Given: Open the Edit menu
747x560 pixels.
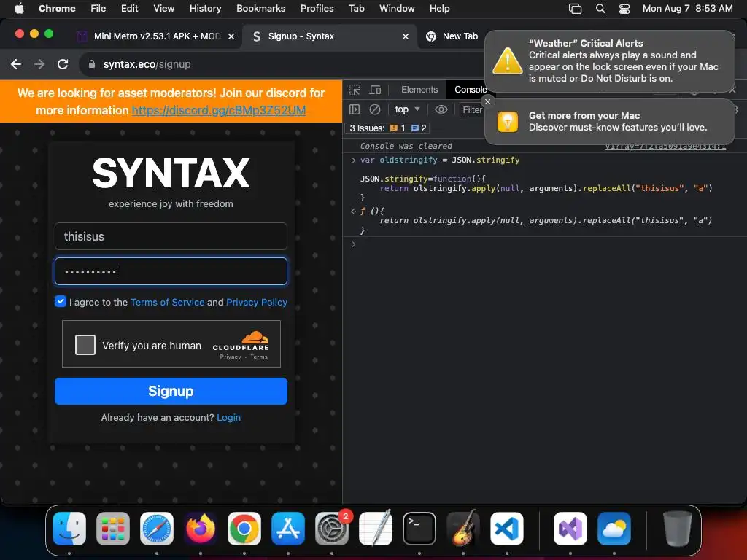Looking at the screenshot, I should (129, 9).
